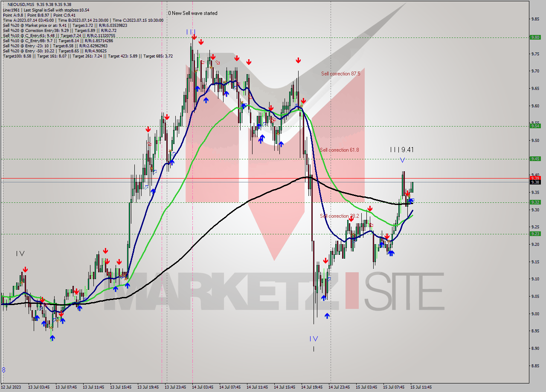Image resolution: width=546 pixels, height=392 pixels.
Task: Click the double blue buy arrows near 15 Jul 07:45
Action: coord(391,253)
